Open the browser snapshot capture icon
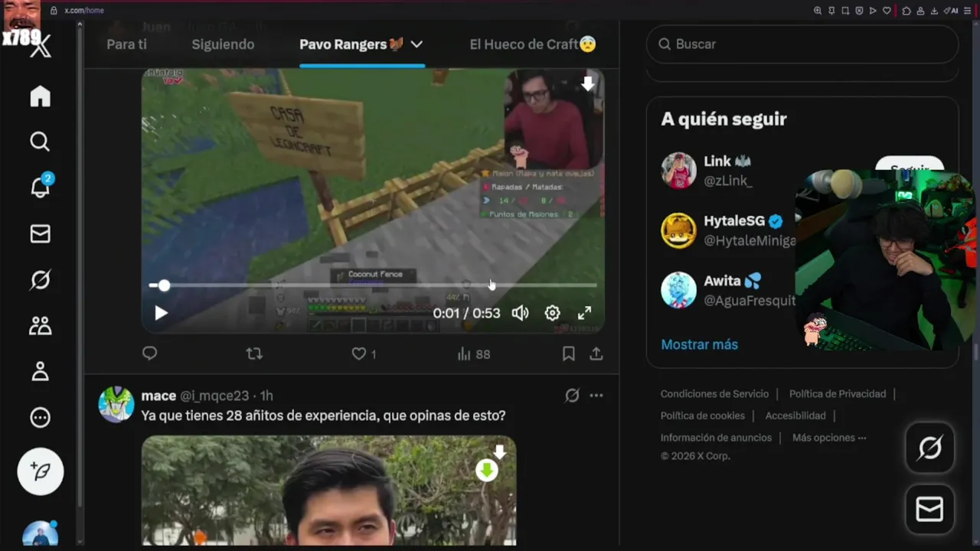Viewport: 980px width, 551px height. tap(845, 11)
